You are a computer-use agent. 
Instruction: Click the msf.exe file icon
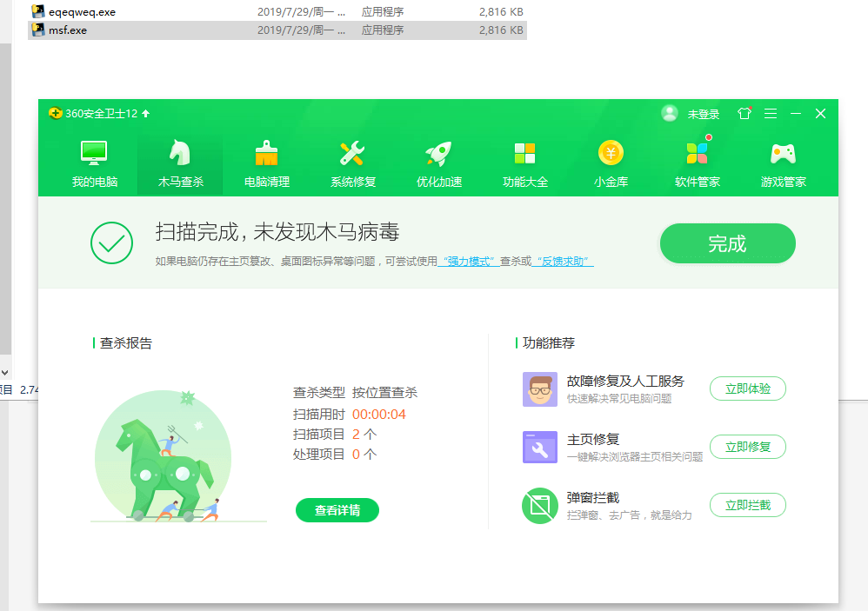point(38,30)
